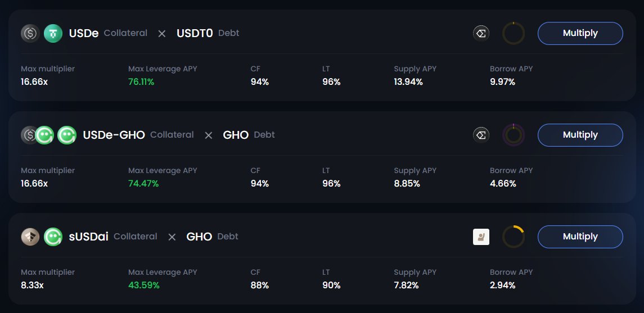Click Multiply for sUSDai / GHO pair
The width and height of the screenshot is (644, 313).
(x=580, y=237)
